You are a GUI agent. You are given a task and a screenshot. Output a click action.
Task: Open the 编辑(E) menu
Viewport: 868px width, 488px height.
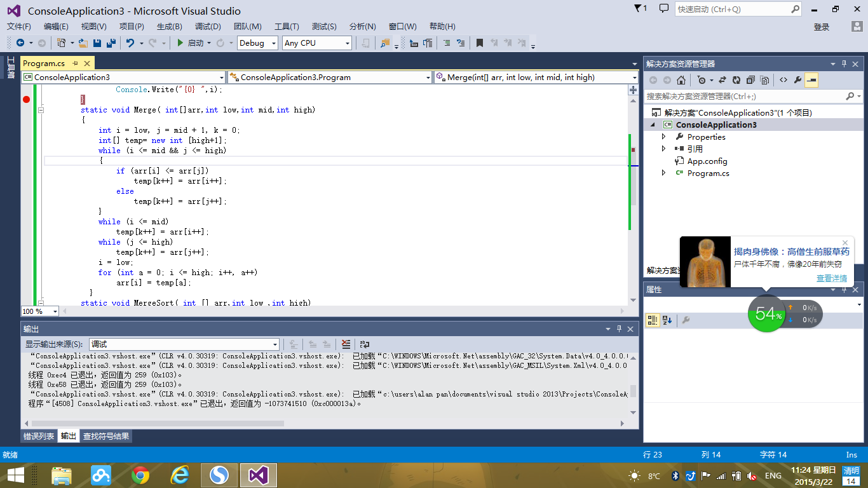click(x=56, y=27)
